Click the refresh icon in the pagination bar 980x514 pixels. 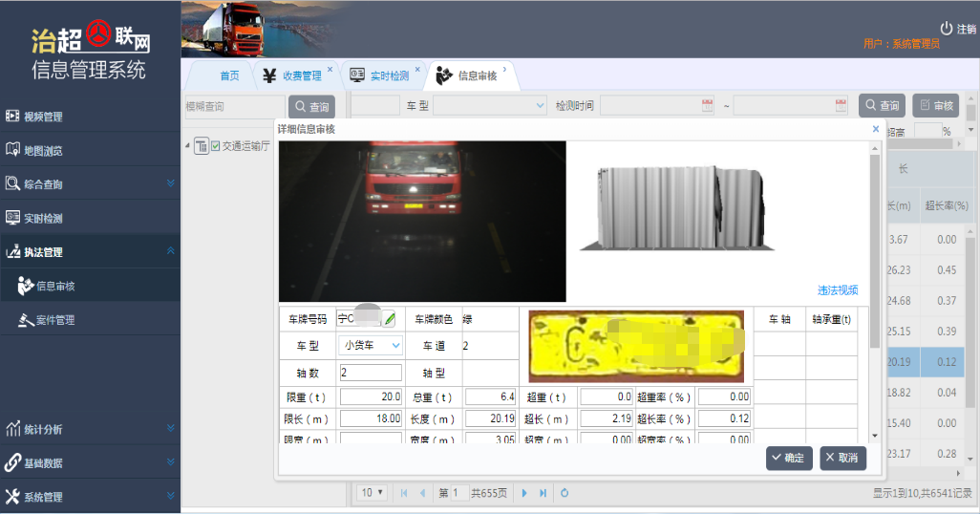pos(565,493)
